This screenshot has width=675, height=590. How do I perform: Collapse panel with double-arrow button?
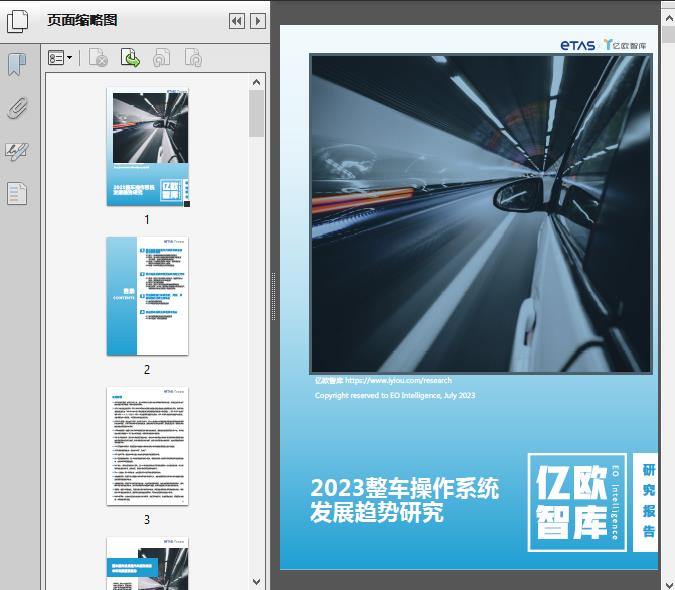[237, 21]
